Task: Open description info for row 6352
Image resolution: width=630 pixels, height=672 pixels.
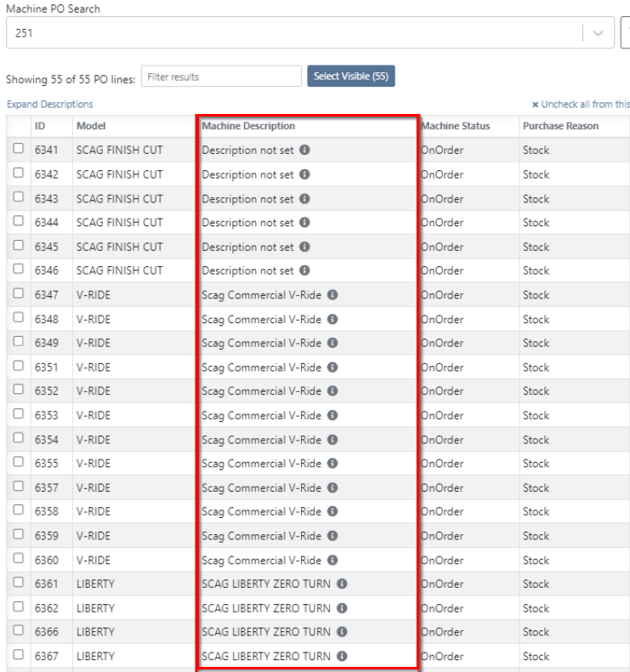Action: click(332, 390)
